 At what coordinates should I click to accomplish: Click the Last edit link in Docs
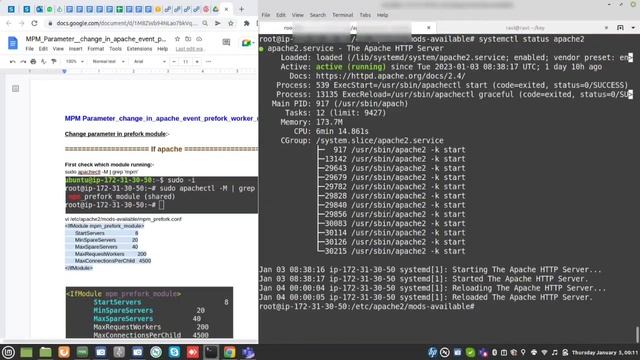[x=189, y=49]
